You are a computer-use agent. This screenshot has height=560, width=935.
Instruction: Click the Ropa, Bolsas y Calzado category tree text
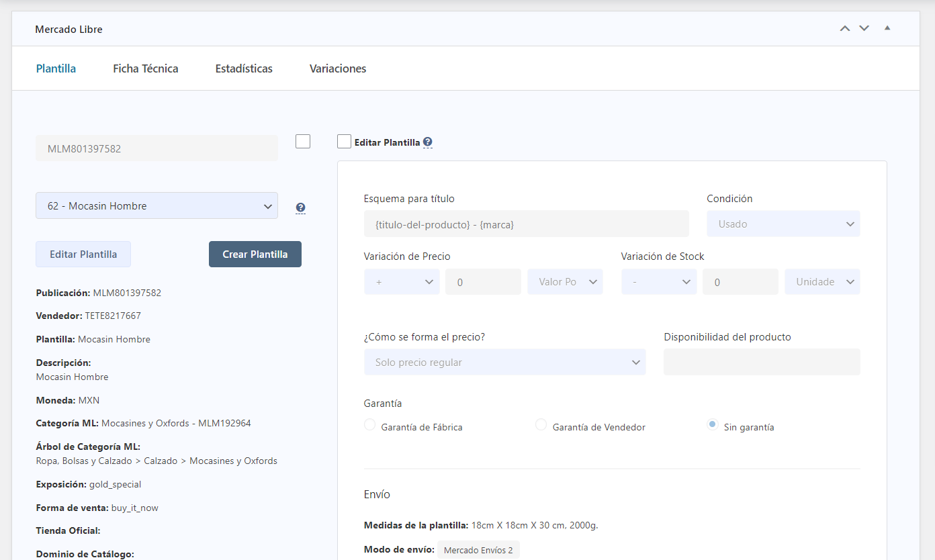click(157, 461)
